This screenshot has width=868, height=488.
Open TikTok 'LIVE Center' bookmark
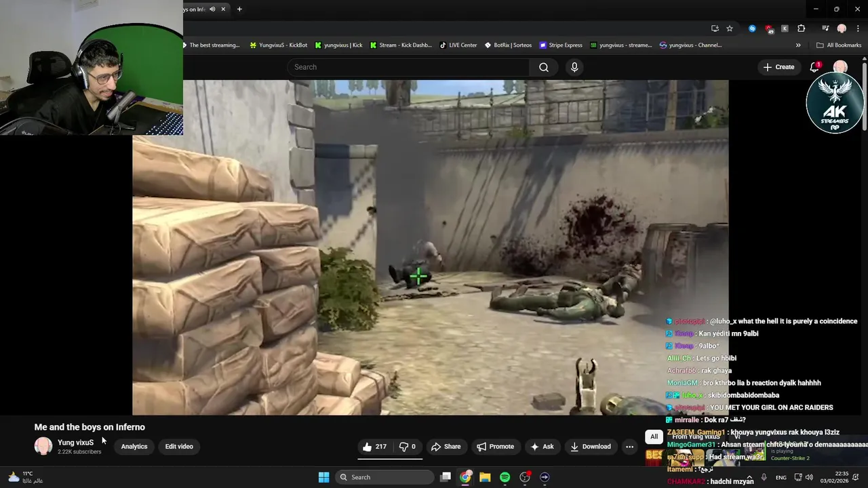458,45
